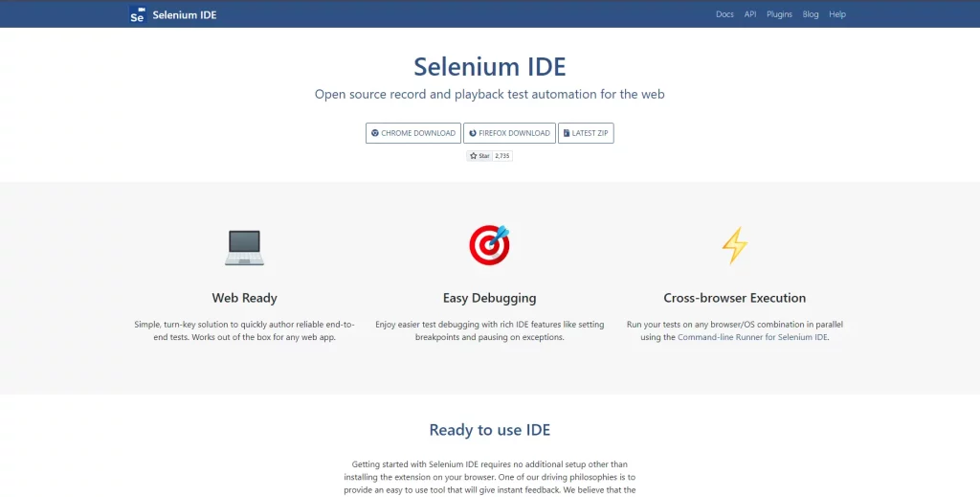
Task: Click the main Selenium IDE page title
Action: click(489, 66)
